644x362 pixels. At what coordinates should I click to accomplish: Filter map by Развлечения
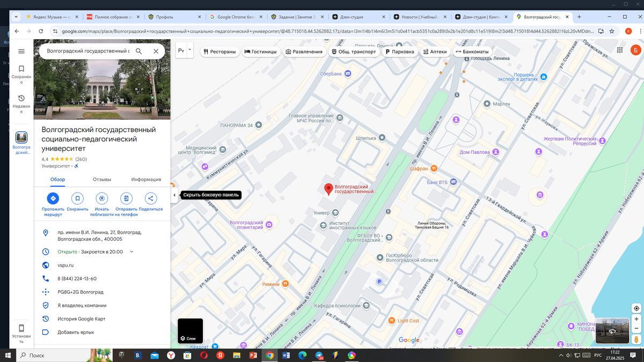(x=304, y=51)
